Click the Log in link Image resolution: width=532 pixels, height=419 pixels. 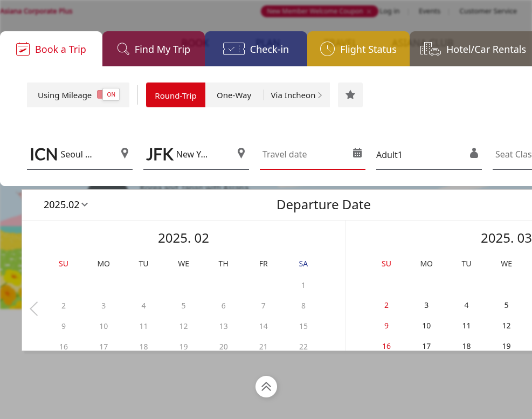389,11
